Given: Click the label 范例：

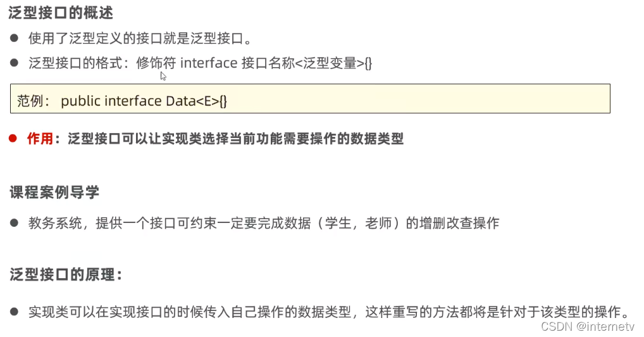Looking at the screenshot, I should [x=34, y=101].
